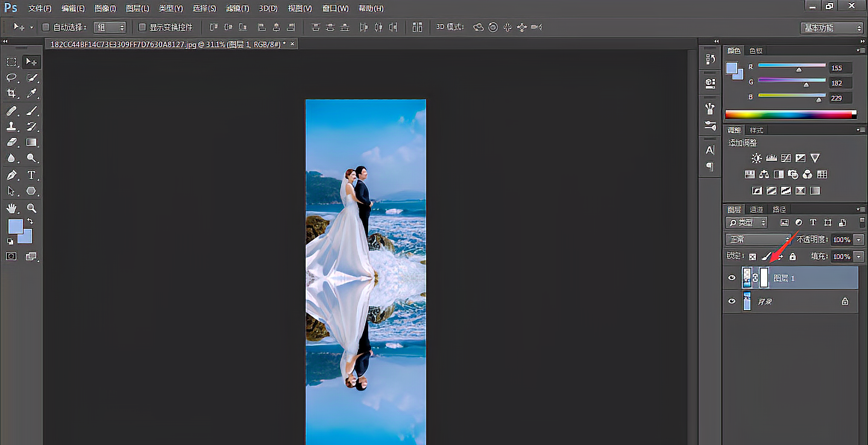Switch to the 路径 tab

point(779,210)
